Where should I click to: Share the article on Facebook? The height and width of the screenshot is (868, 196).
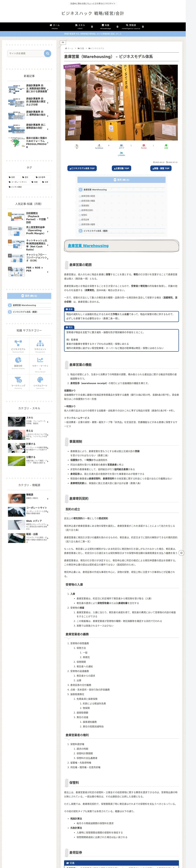99,147
